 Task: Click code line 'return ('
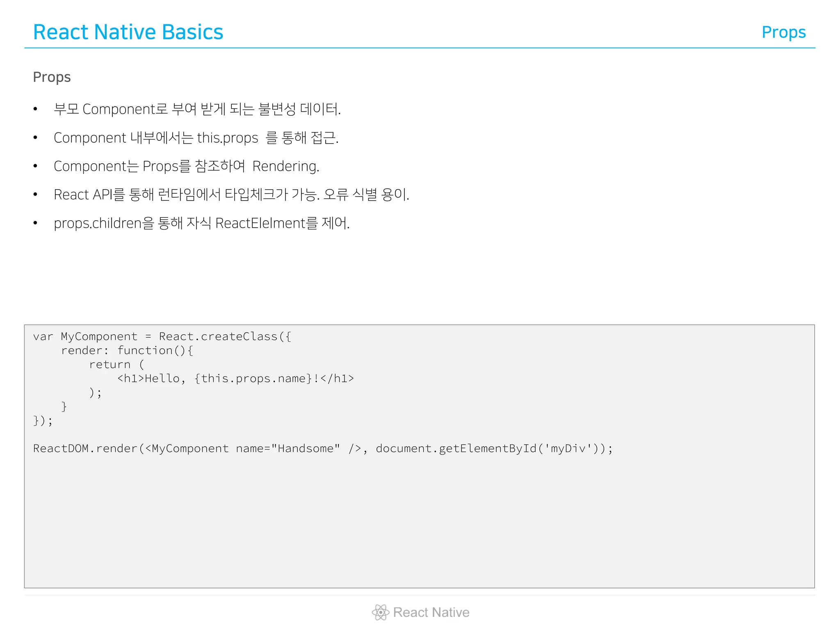coord(117,364)
